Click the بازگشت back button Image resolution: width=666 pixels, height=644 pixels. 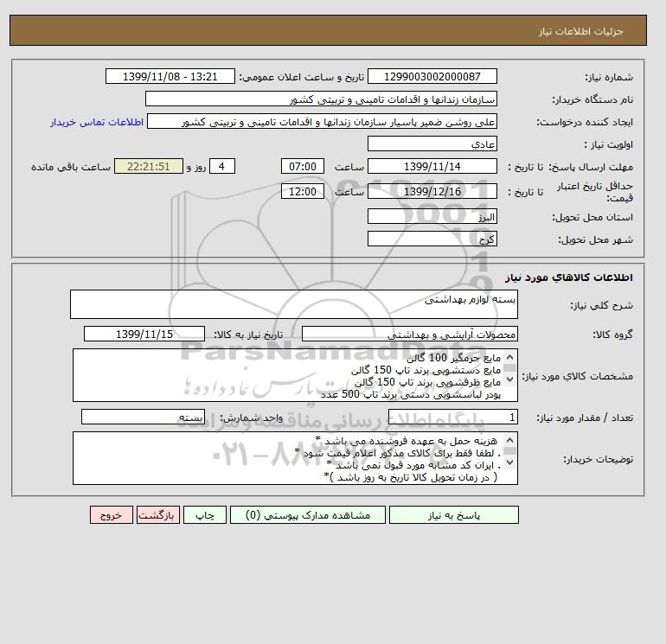(158, 515)
